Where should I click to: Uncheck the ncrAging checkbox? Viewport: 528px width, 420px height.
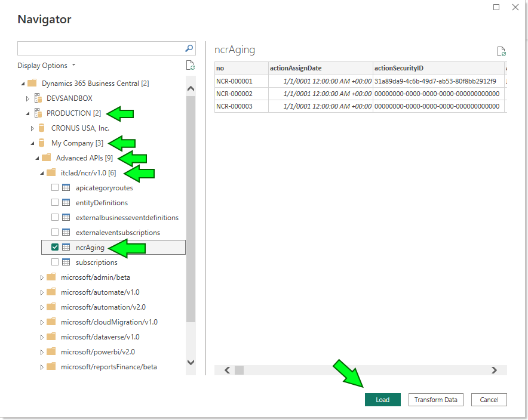(55, 247)
